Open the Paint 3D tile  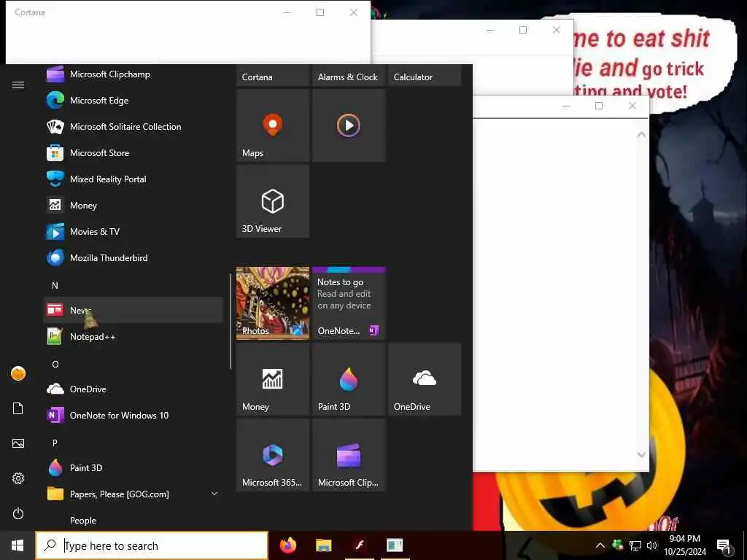point(349,379)
